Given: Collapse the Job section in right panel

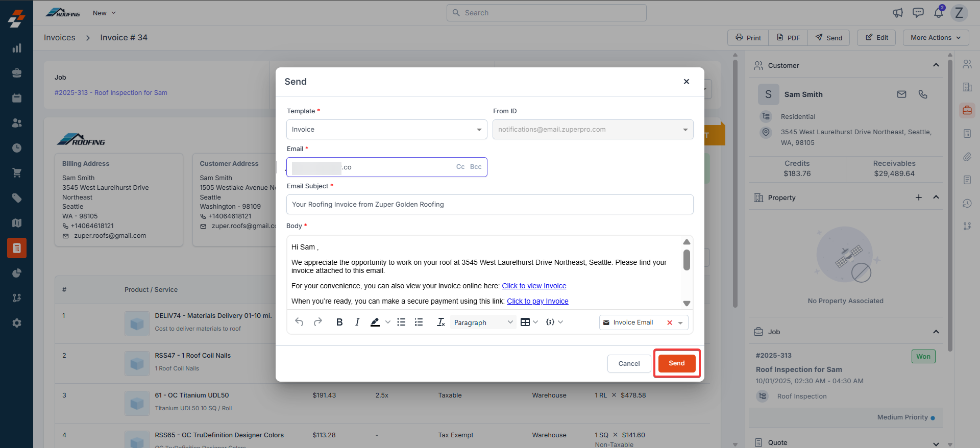Looking at the screenshot, I should [x=936, y=332].
